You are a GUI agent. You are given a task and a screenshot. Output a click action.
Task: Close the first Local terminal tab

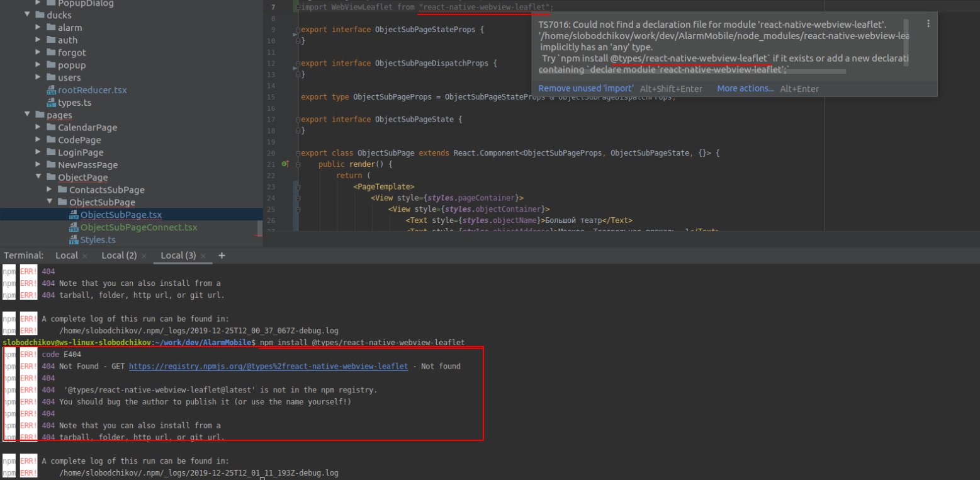click(85, 256)
